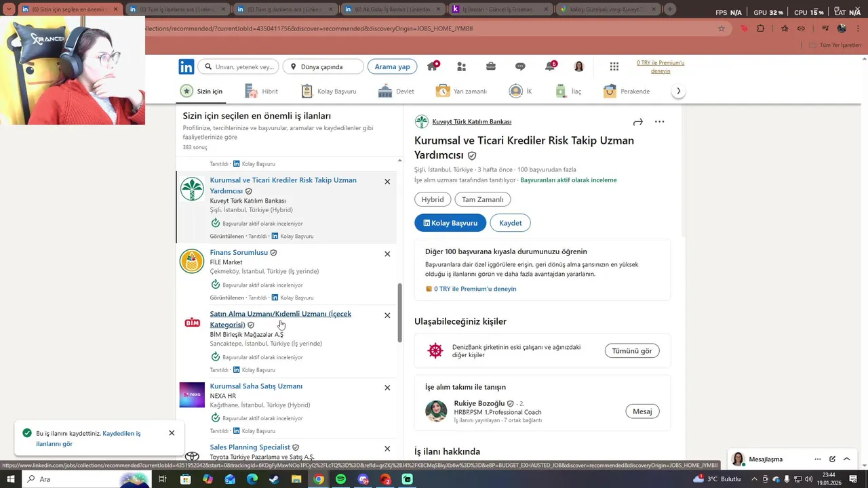Open the My Network people icon
The height and width of the screenshot is (488, 868).
(x=462, y=66)
